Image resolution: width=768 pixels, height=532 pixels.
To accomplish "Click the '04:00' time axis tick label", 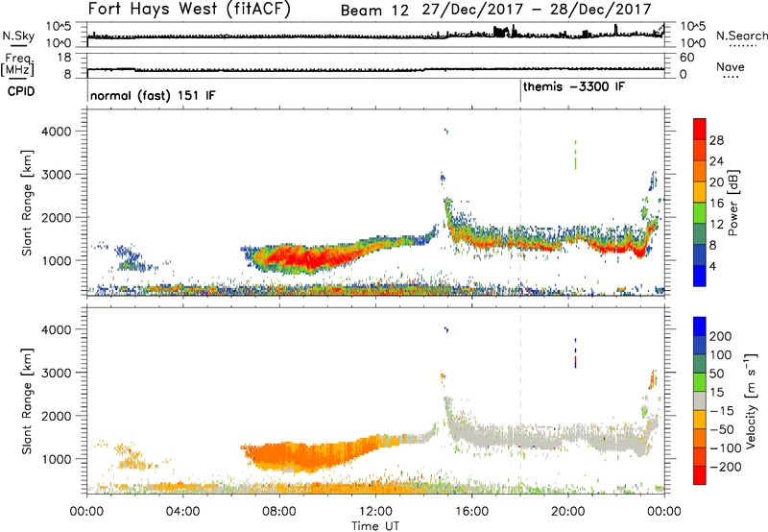I will (183, 512).
